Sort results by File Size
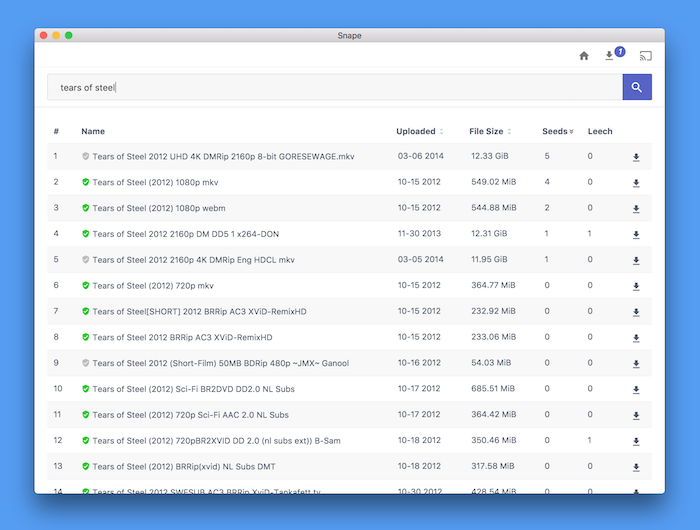The height and width of the screenshot is (530, 700). [490, 131]
